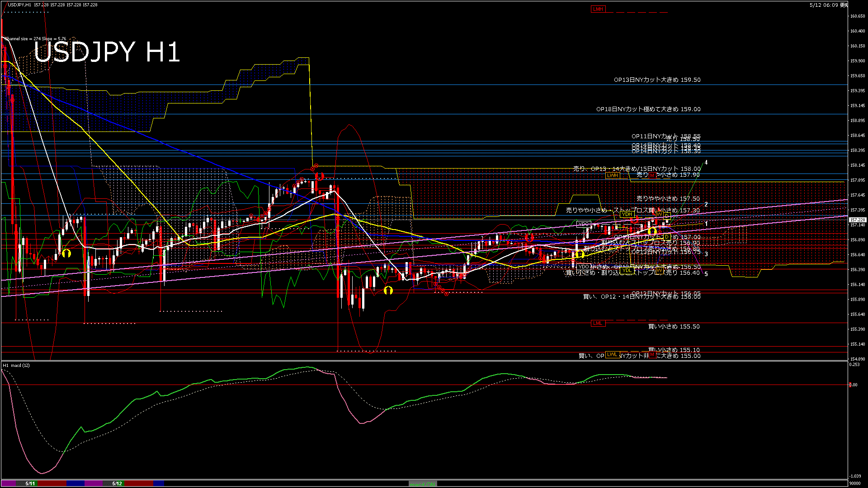Click the large USDJPY H1 chart title
The image size is (868, 488).
(107, 52)
